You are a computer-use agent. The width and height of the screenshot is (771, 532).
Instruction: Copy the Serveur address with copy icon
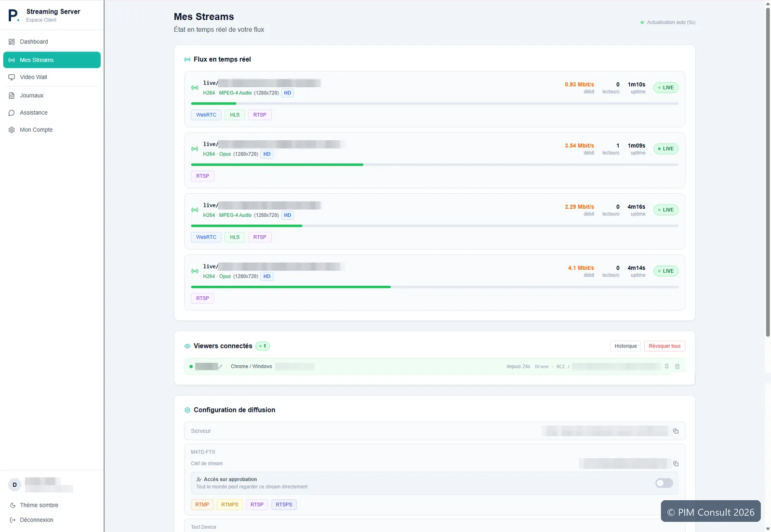[676, 431]
